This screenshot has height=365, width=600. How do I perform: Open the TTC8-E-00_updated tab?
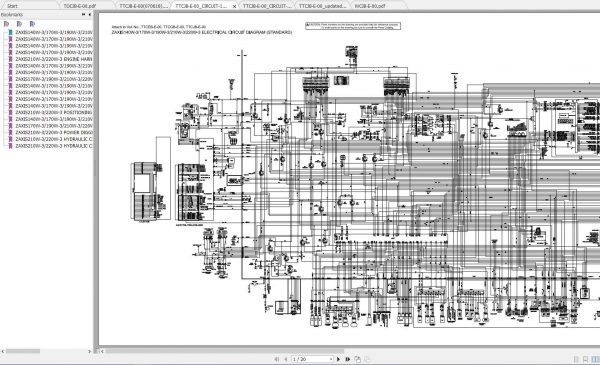coord(322,6)
